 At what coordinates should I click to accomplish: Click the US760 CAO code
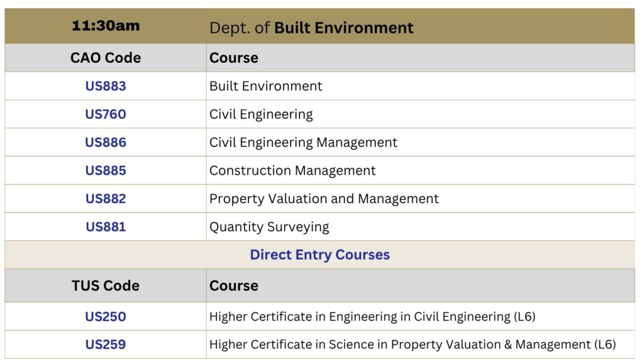[x=106, y=114]
